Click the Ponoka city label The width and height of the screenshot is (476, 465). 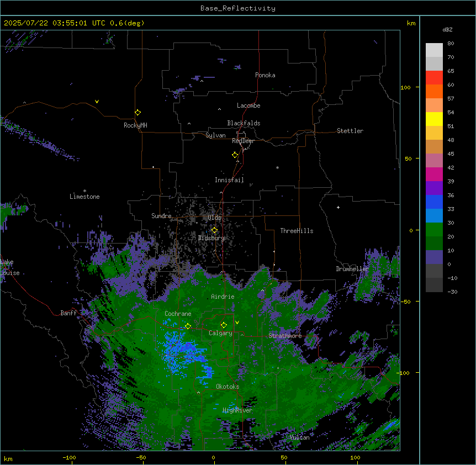click(265, 75)
